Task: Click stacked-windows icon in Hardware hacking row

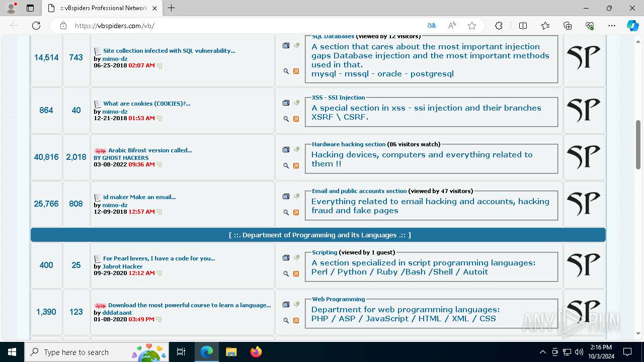Action: pos(286,150)
